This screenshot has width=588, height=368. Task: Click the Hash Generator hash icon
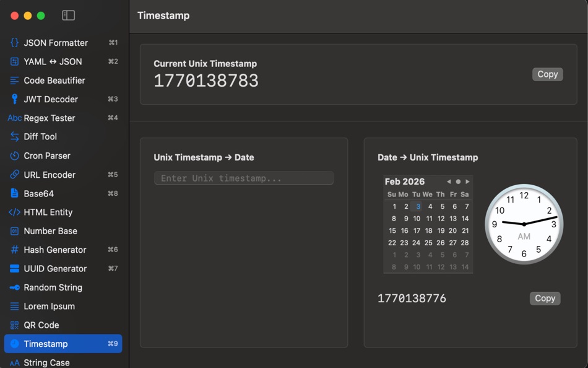click(x=14, y=250)
